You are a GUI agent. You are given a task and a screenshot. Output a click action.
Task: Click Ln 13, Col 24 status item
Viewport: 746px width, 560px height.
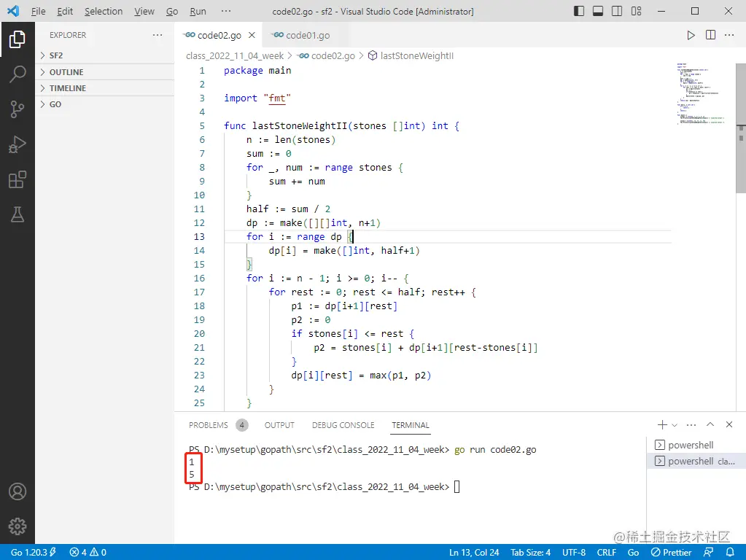click(474, 553)
